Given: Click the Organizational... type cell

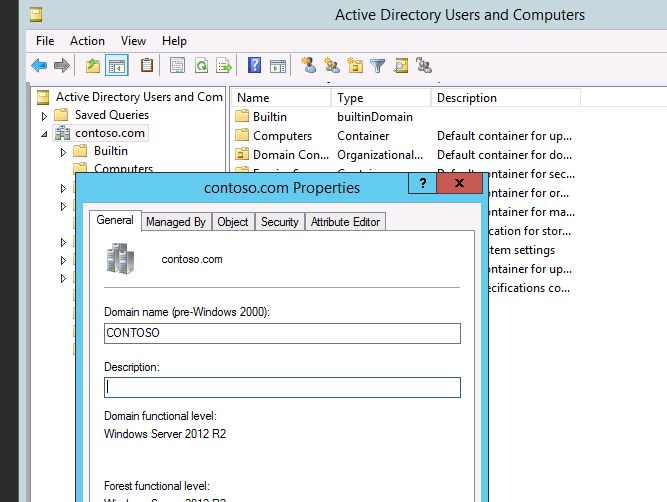Looking at the screenshot, I should (x=380, y=155).
